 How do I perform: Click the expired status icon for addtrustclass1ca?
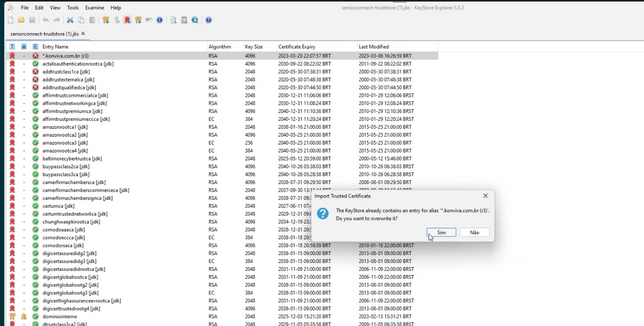pos(35,72)
